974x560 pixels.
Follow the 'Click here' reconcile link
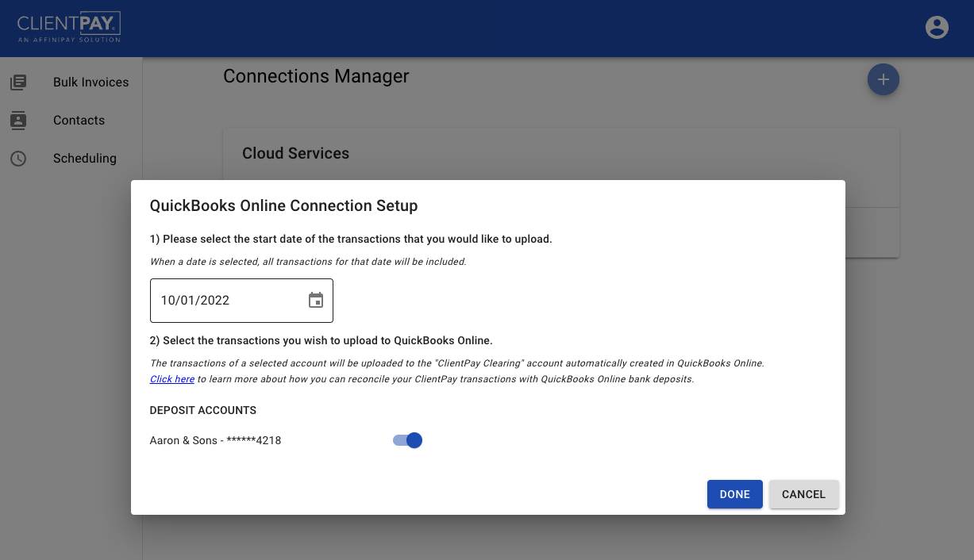pos(172,379)
